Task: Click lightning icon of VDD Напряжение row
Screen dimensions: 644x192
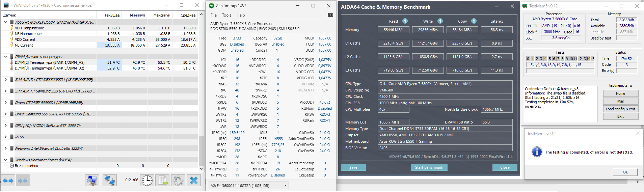Action: pos(11,28)
